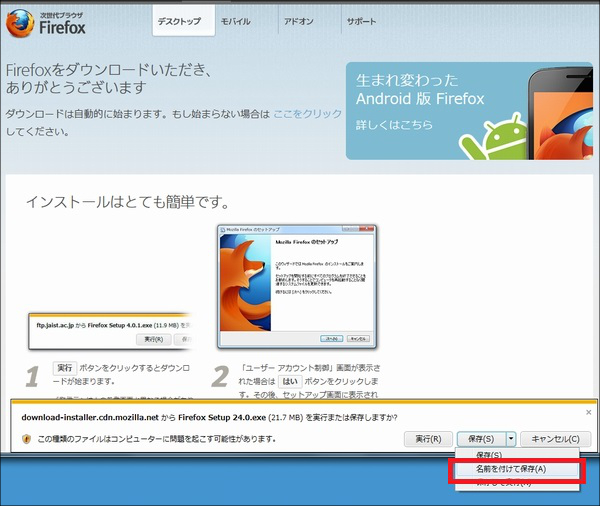600x506 pixels.
Task: Close the download notification bar
Action: pyautogui.click(x=589, y=412)
